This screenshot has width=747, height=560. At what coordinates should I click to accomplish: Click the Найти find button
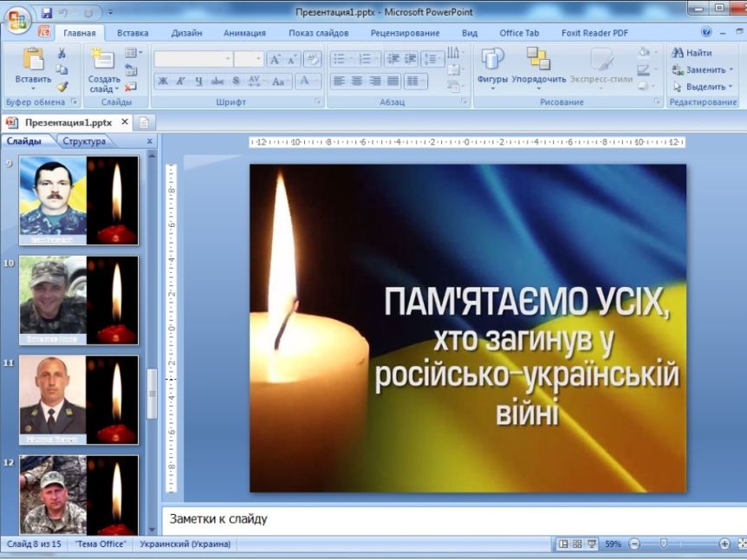click(692, 53)
